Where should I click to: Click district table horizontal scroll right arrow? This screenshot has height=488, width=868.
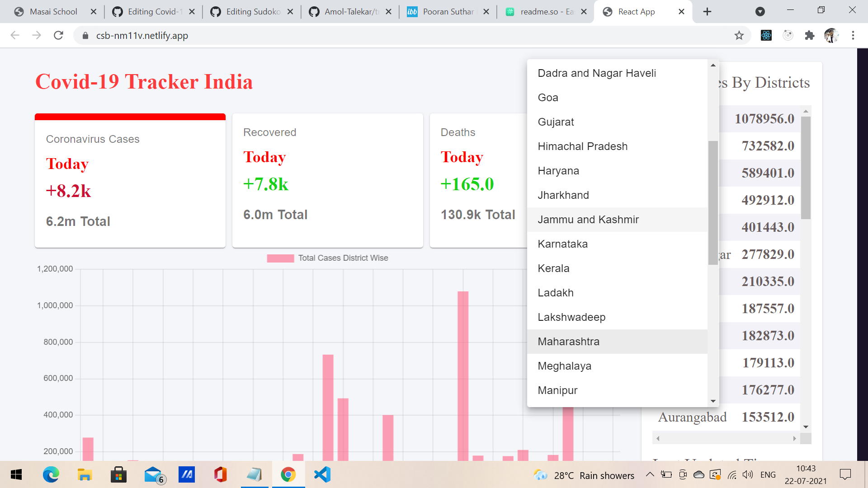794,438
